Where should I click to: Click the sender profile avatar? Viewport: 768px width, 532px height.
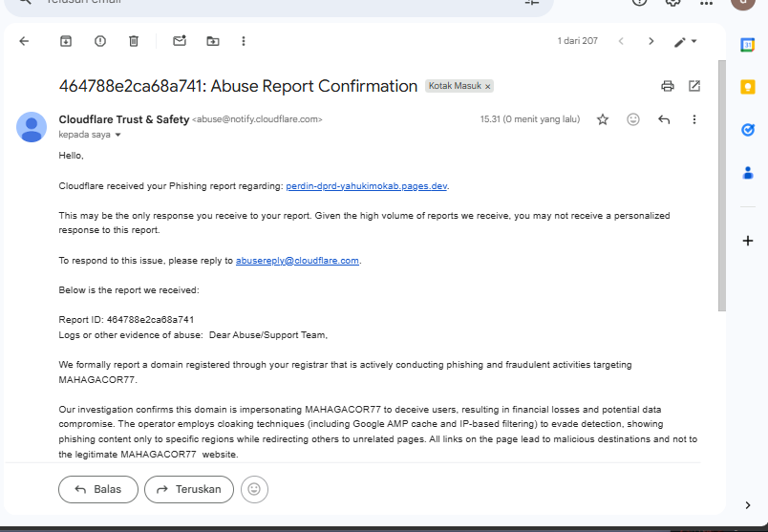32,127
